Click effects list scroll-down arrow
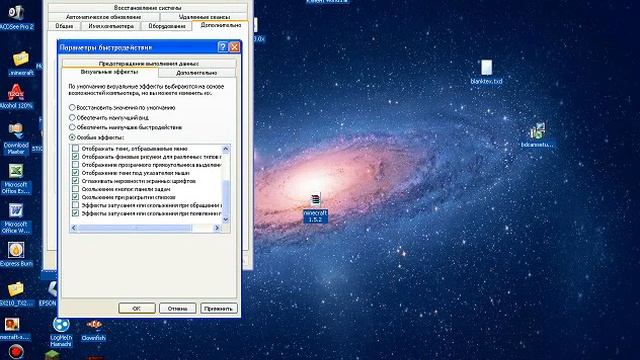This screenshot has height=360, width=640. coord(226,220)
